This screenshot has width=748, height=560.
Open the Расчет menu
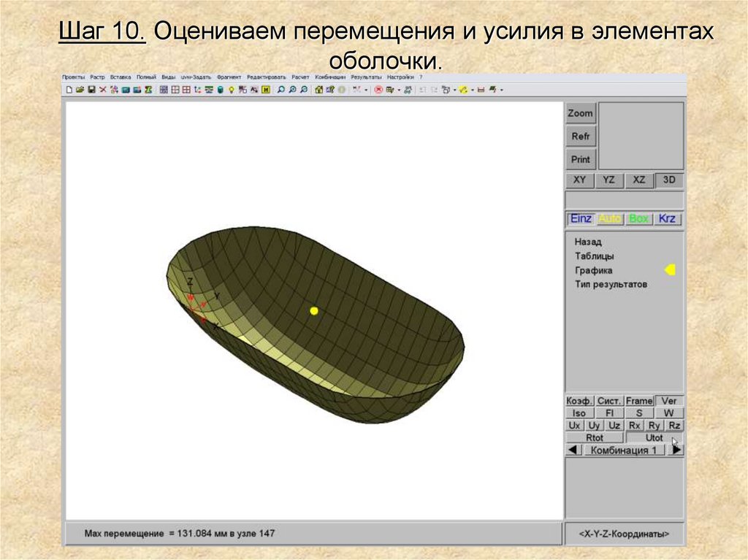(x=300, y=77)
